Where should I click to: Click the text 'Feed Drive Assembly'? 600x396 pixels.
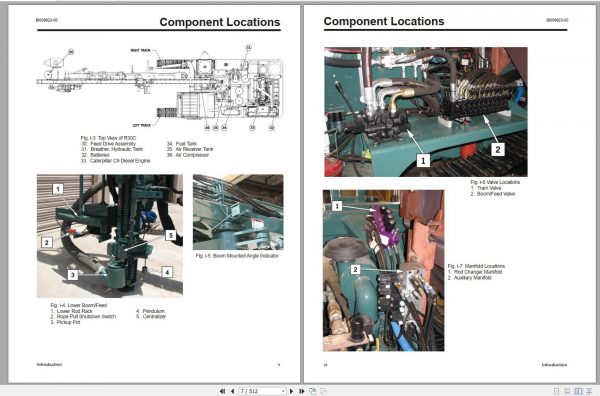tap(113, 143)
